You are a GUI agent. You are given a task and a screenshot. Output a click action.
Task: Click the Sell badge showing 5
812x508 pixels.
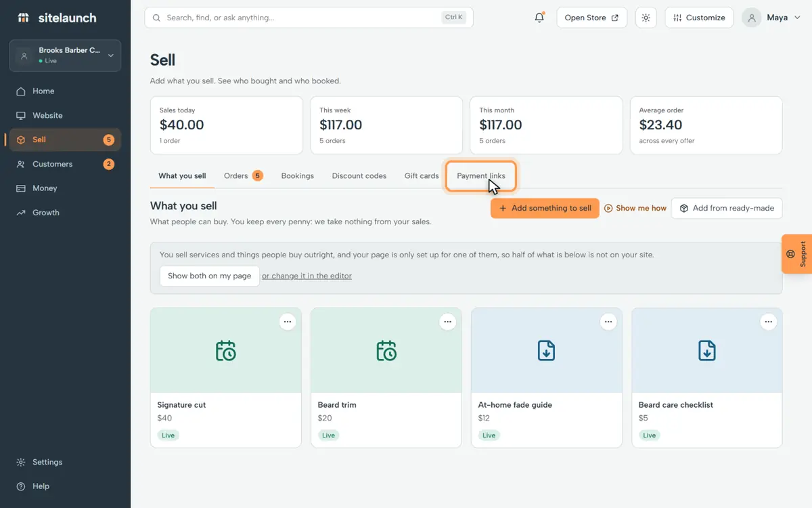[x=109, y=140]
